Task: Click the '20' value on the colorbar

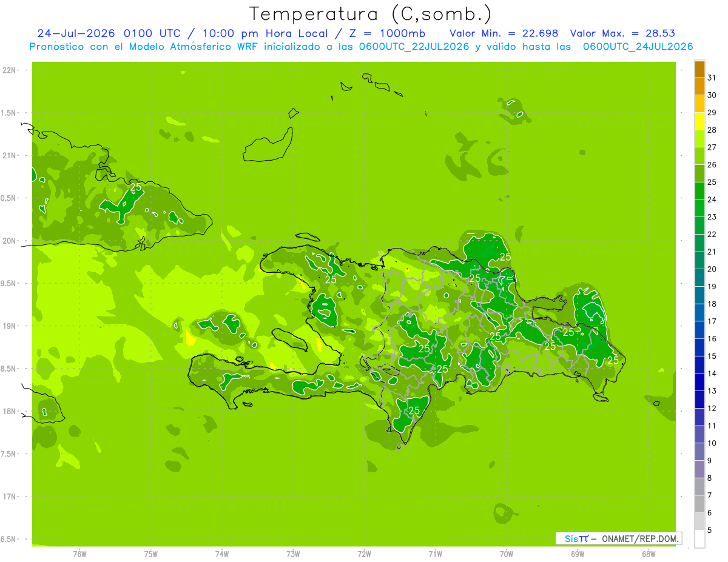Action: coord(712,269)
